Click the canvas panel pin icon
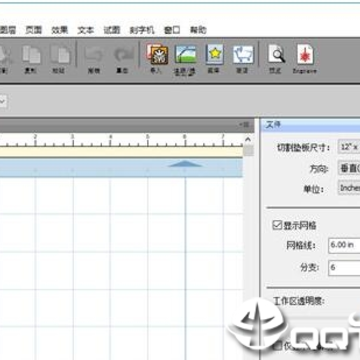Screen dimensions: 360x360 (244, 124)
